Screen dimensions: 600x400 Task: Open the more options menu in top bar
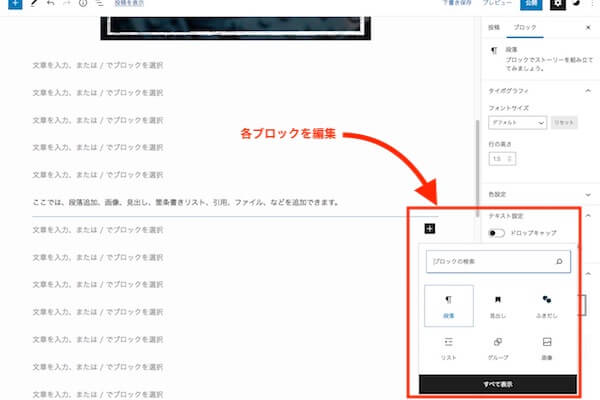[x=593, y=3]
